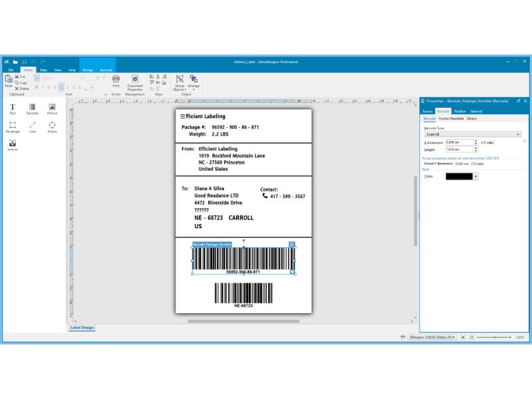Select the Rectangle object tool
The width and height of the screenshot is (532, 399).
pyautogui.click(x=13, y=127)
